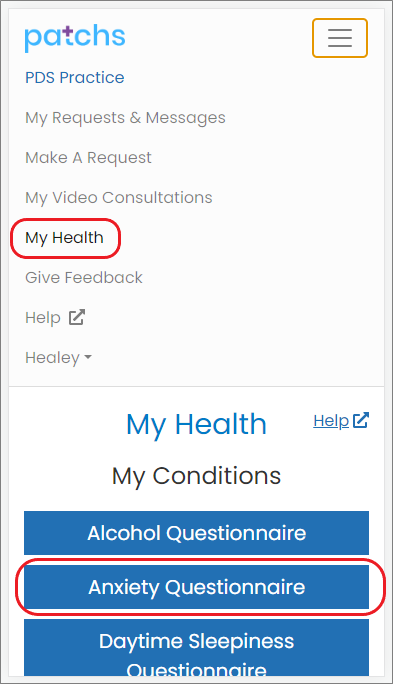Start the Alcohol Questionnaire
The image size is (393, 684).
[196, 533]
